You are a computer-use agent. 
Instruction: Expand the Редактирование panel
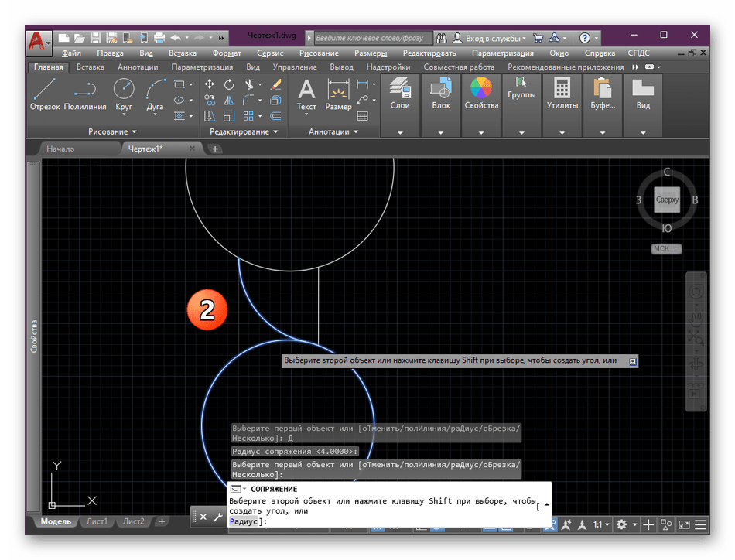244,131
